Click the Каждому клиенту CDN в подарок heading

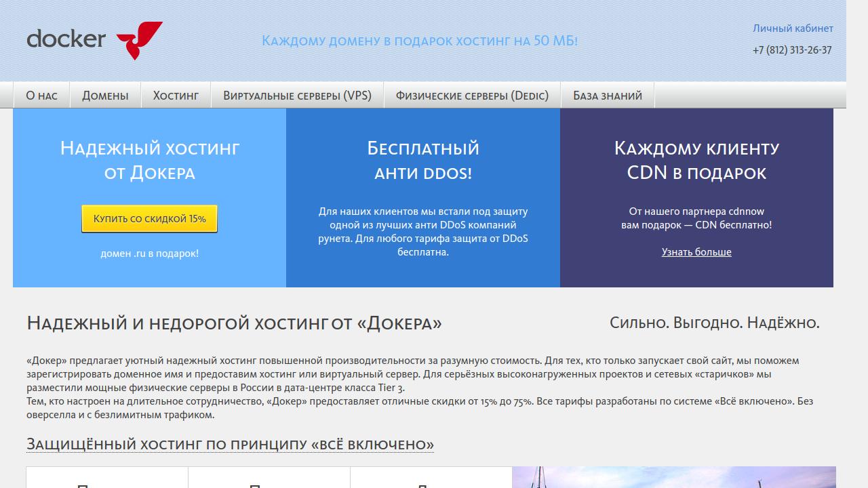(696, 160)
